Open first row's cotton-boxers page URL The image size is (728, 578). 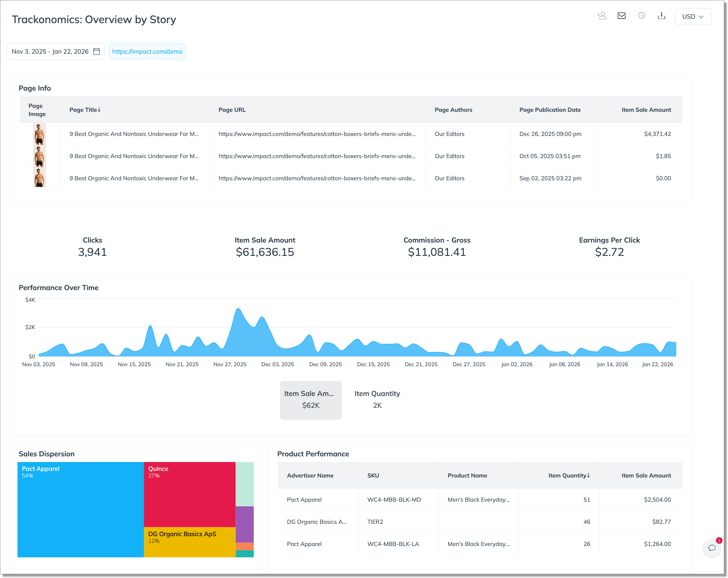317,134
